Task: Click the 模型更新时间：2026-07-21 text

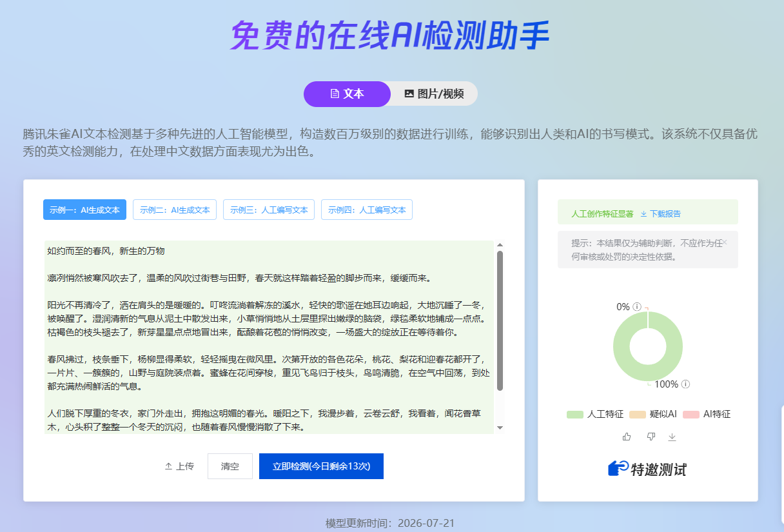Action: pyautogui.click(x=390, y=523)
